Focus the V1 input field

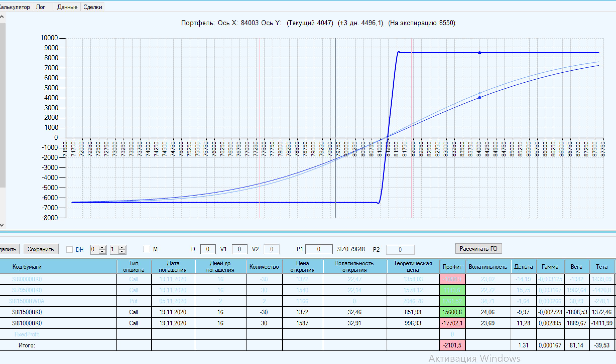[239, 249]
